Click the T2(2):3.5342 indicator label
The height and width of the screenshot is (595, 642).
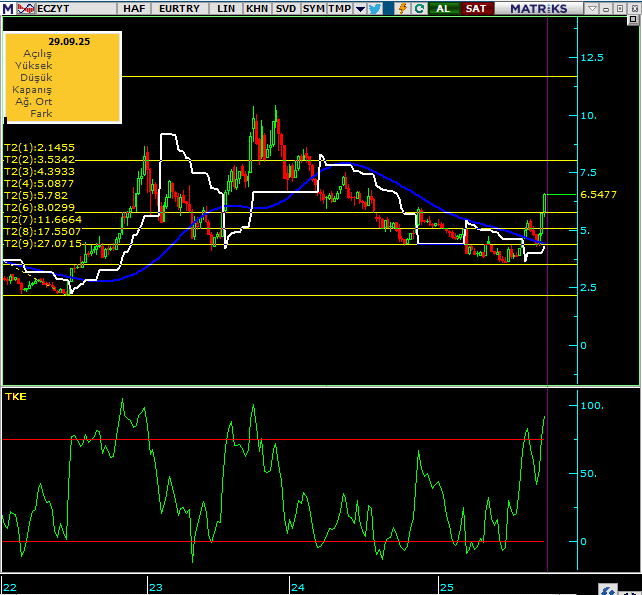(x=39, y=159)
